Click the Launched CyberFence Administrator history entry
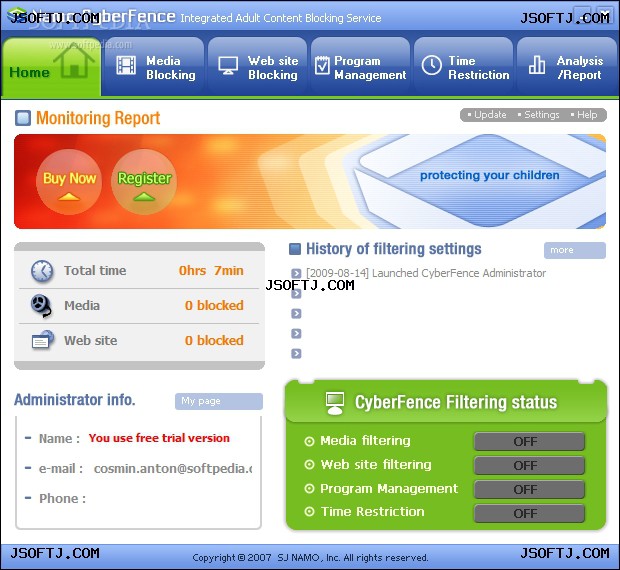Viewport: 620px width, 570px height. pyautogui.click(x=426, y=273)
